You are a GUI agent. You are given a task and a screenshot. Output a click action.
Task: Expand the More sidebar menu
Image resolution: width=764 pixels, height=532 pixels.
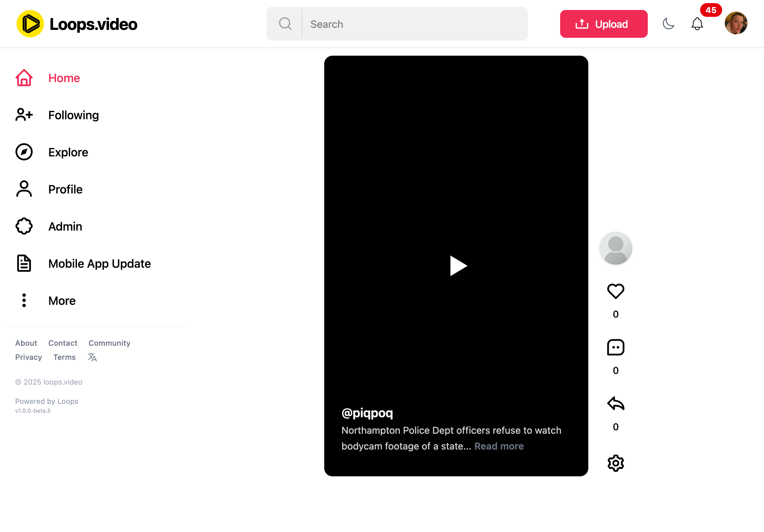pyautogui.click(x=62, y=300)
